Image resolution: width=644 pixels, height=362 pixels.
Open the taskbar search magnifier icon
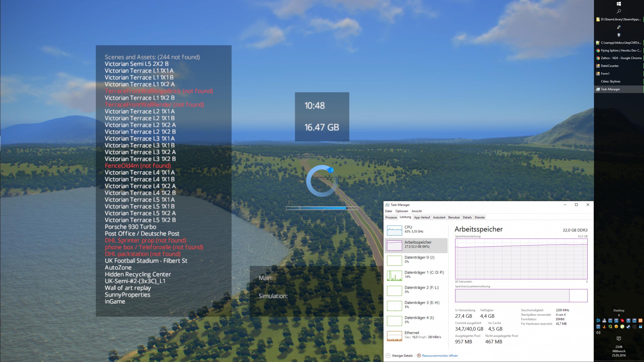pos(619,11)
